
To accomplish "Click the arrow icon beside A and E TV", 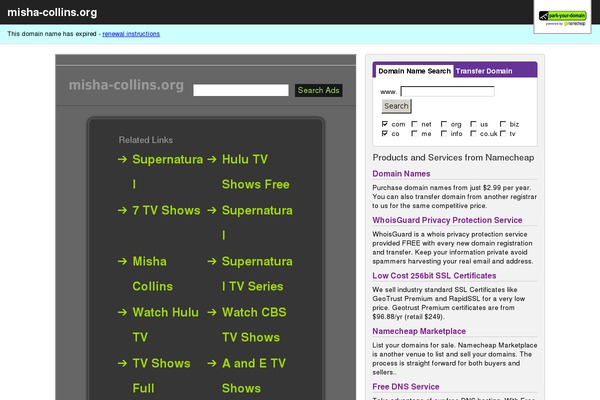I will click(212, 363).
